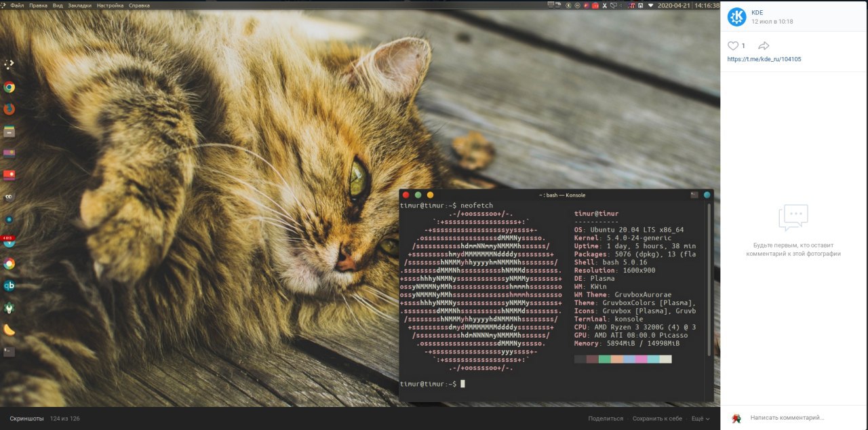Click the bottom terminal prompt cursor
868x430 pixels.
point(462,384)
